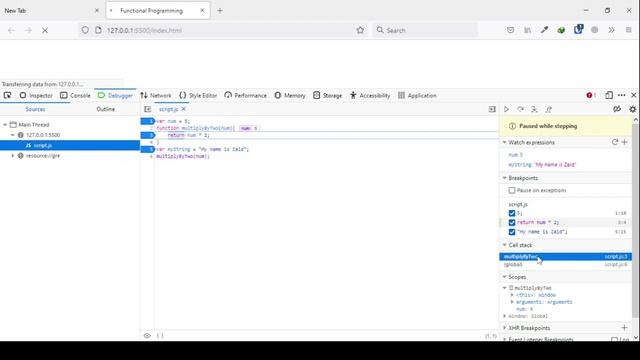Viewport: 640px width, 360px height.
Task: Bookmark this page with the star icon
Action: point(360,30)
